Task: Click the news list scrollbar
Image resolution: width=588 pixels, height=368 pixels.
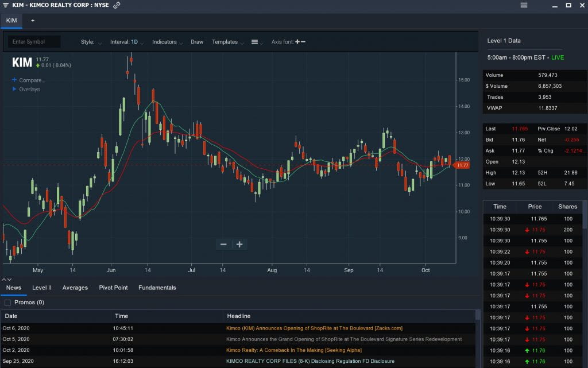Action: [x=478, y=315]
